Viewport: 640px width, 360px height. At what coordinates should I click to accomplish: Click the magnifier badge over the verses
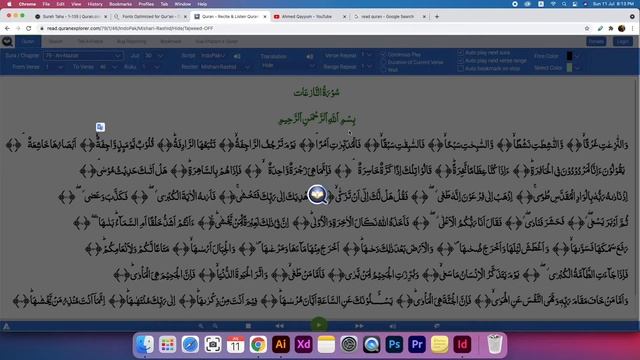318,194
